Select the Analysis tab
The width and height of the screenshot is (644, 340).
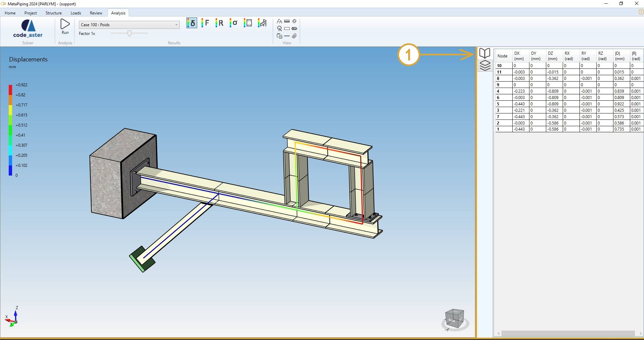pyautogui.click(x=118, y=13)
